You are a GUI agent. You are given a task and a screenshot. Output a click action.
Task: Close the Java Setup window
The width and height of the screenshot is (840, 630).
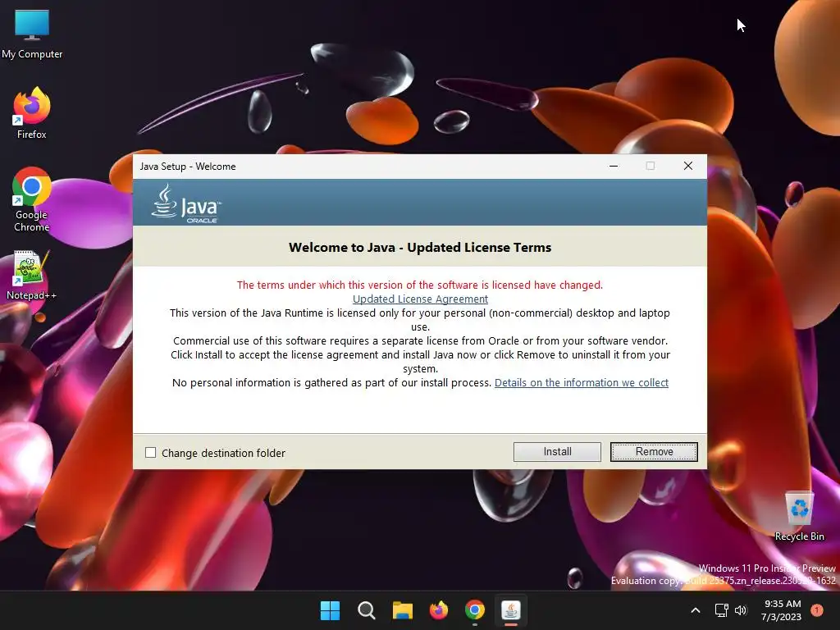pos(688,166)
